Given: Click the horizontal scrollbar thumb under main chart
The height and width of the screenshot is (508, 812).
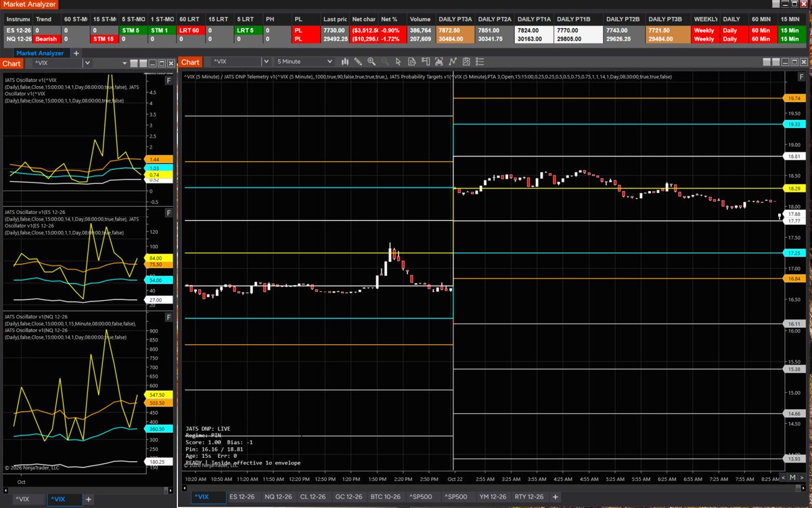Looking at the screenshot, I should (x=798, y=488).
